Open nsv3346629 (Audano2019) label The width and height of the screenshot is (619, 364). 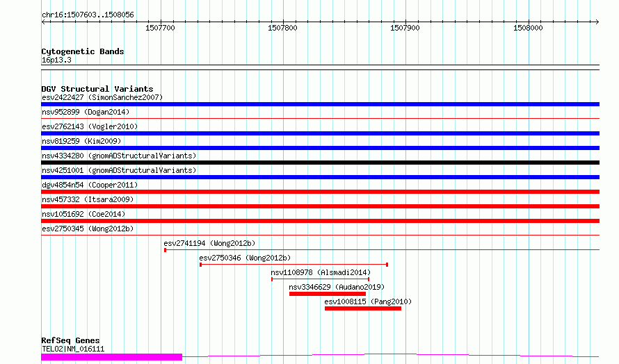click(337, 287)
